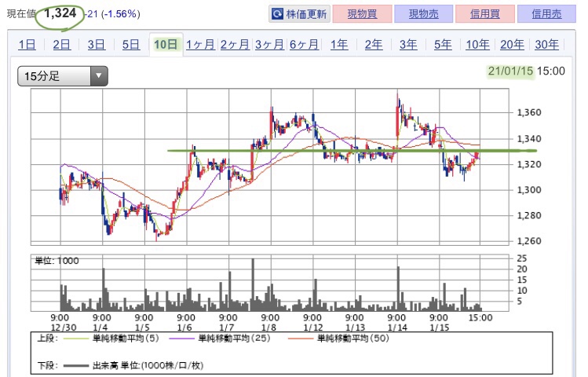Click the 1,340 price axis label

point(529,139)
